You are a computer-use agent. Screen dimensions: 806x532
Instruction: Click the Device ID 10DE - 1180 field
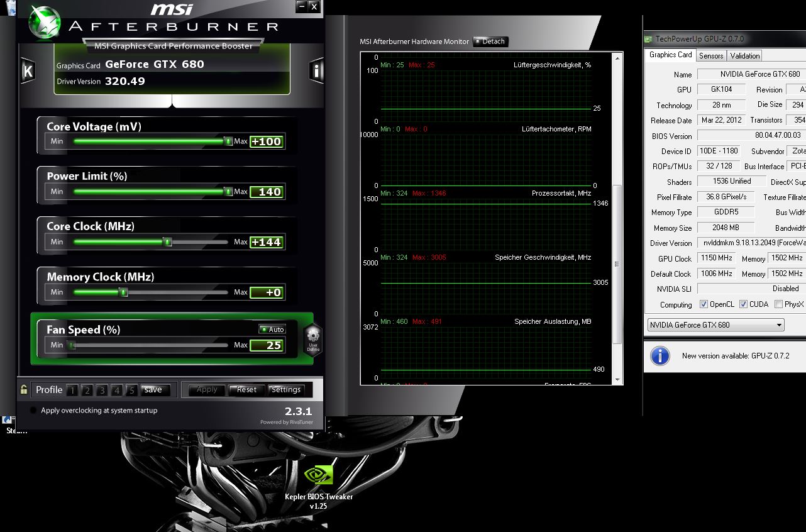719,151
